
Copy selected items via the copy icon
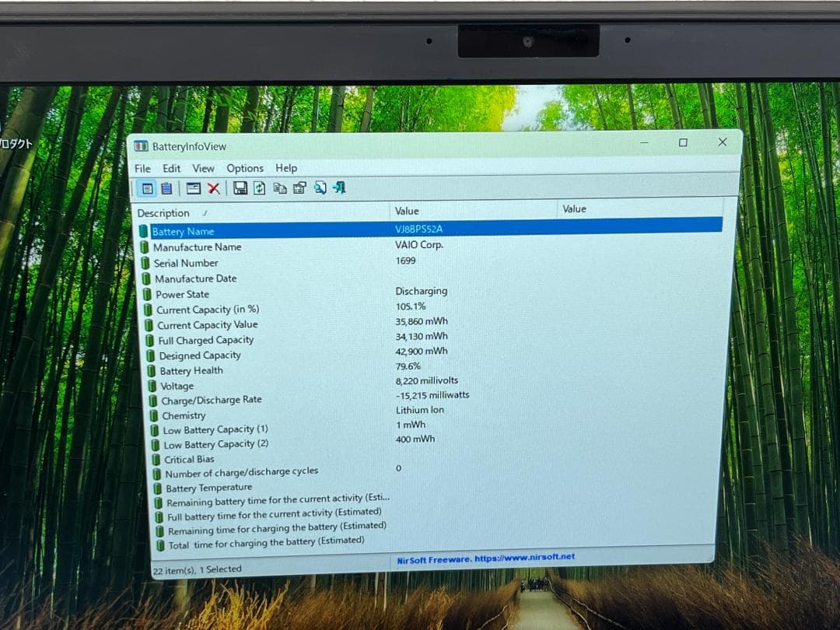(280, 187)
